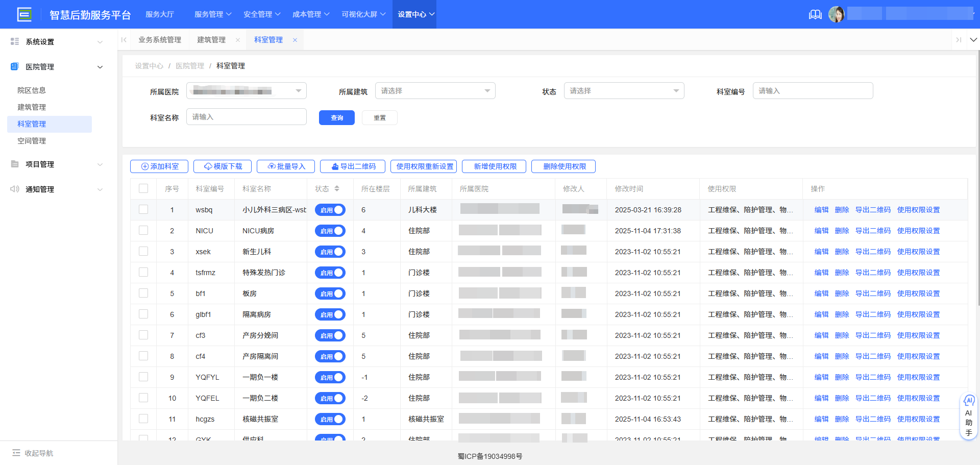Image resolution: width=980 pixels, height=465 pixels.
Task: Click 添加科室 button
Action: 159,166
